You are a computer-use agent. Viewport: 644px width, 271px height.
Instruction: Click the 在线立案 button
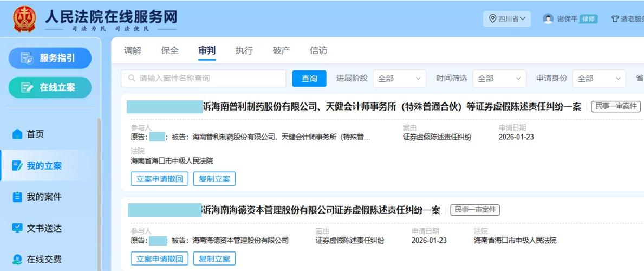pyautogui.click(x=50, y=88)
